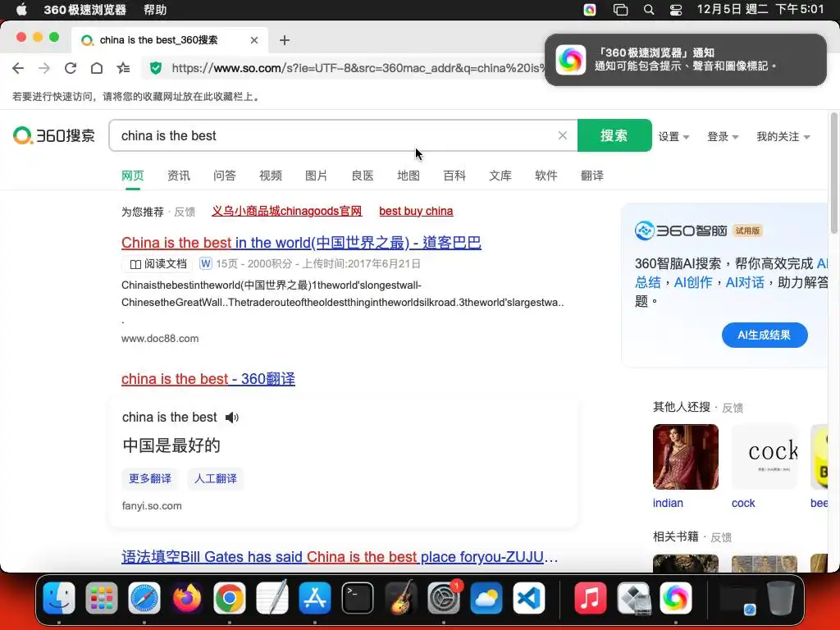The width and height of the screenshot is (840, 630).
Task: Close the china is the best tab
Action: (x=254, y=40)
